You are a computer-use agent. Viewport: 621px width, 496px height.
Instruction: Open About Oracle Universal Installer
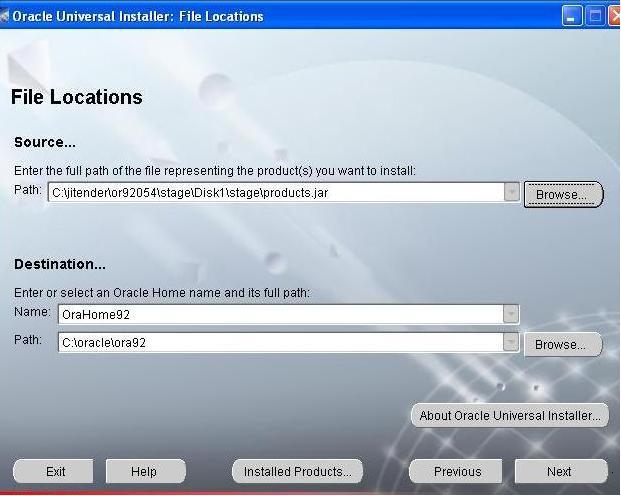coord(510,416)
